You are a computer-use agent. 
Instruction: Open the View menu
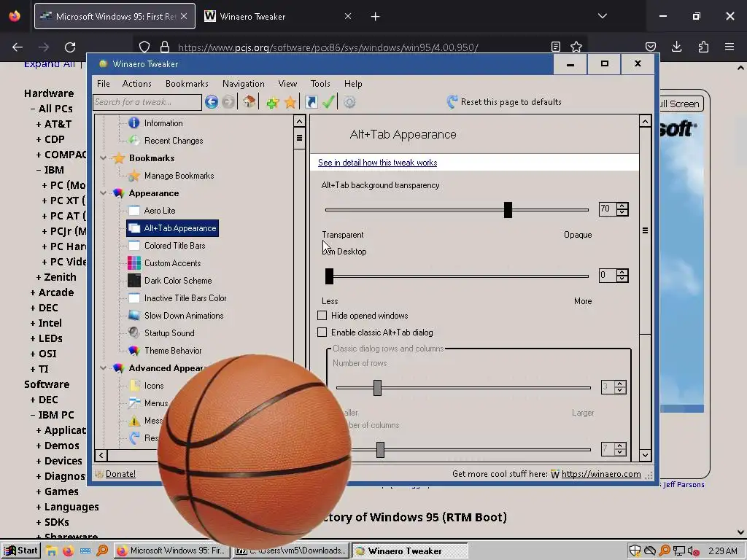287,84
